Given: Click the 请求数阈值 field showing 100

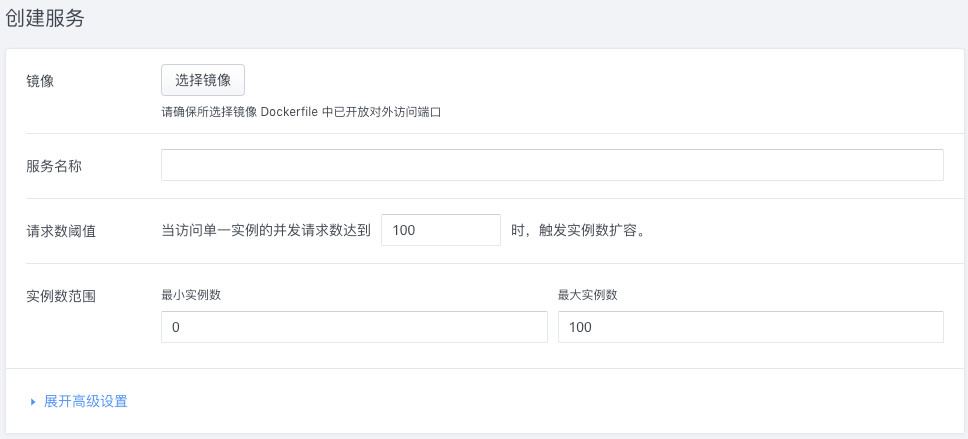Looking at the screenshot, I should pyautogui.click(x=441, y=230).
